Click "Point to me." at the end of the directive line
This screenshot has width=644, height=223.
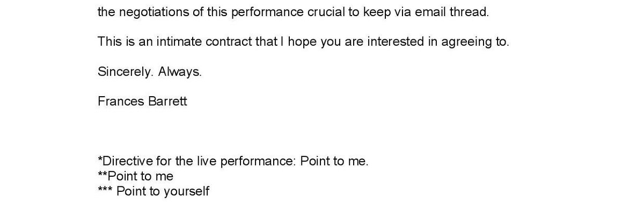(x=334, y=161)
